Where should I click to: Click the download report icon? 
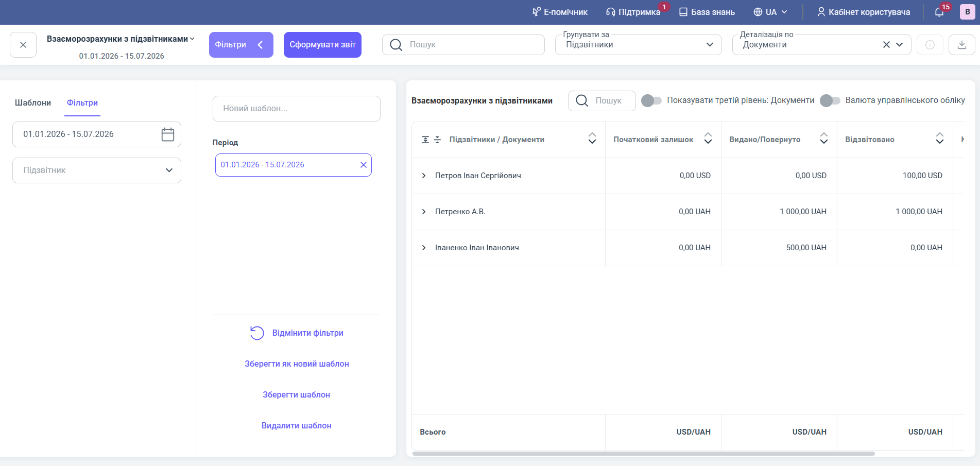click(x=962, y=45)
